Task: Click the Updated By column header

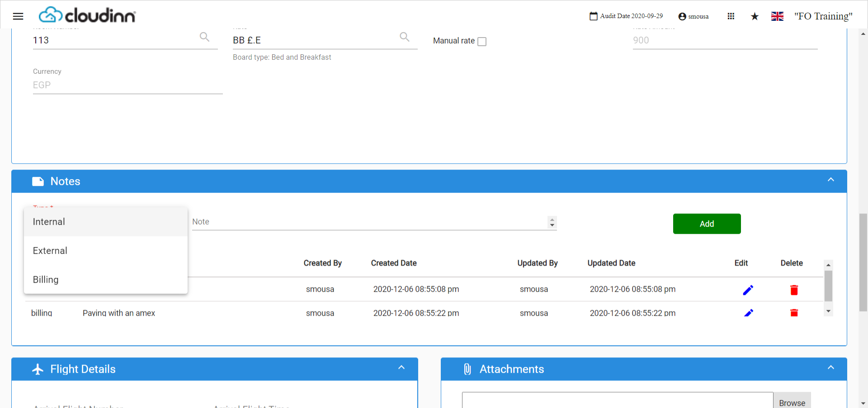Action: coord(538,263)
